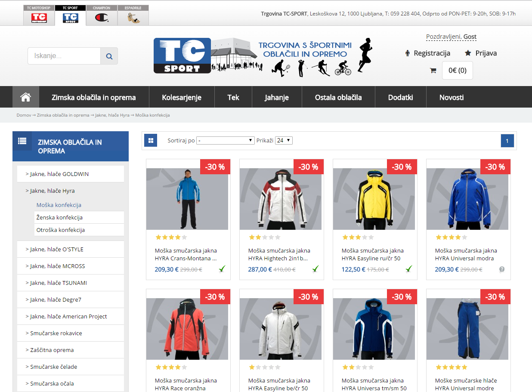Open the Dodatki menu
The height and width of the screenshot is (392, 532).
401,97
